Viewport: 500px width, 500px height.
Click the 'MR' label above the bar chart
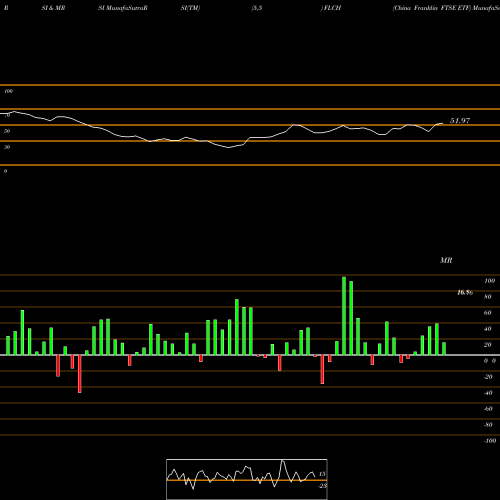(x=446, y=260)
